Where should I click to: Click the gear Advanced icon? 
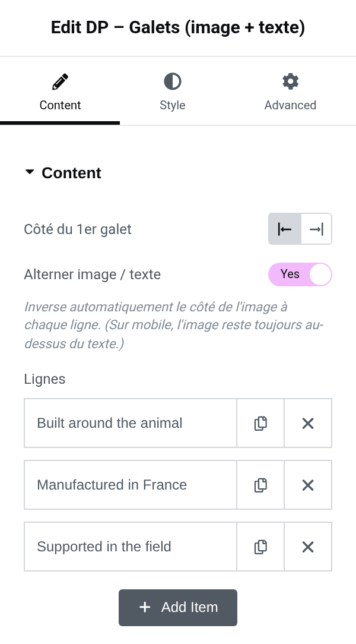click(x=290, y=81)
